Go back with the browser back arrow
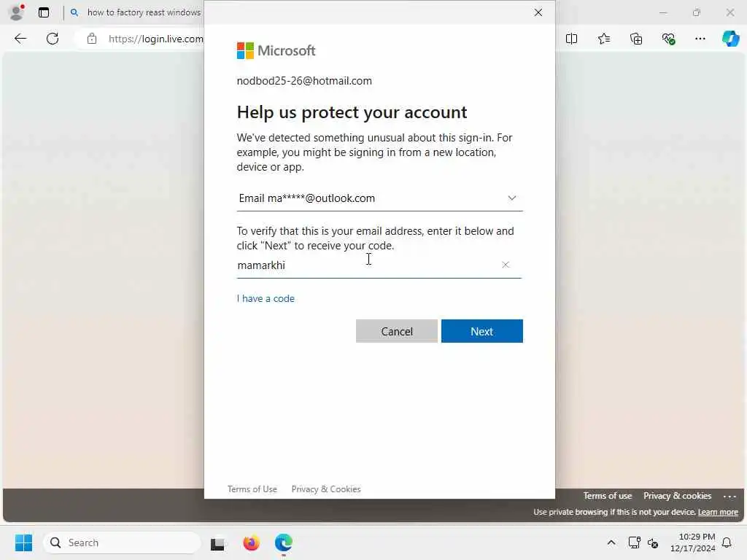747x560 pixels. pos(20,39)
